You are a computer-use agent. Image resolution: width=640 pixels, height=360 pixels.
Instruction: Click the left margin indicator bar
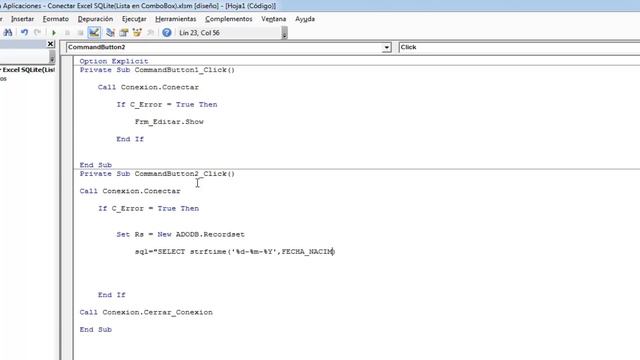(x=67, y=207)
